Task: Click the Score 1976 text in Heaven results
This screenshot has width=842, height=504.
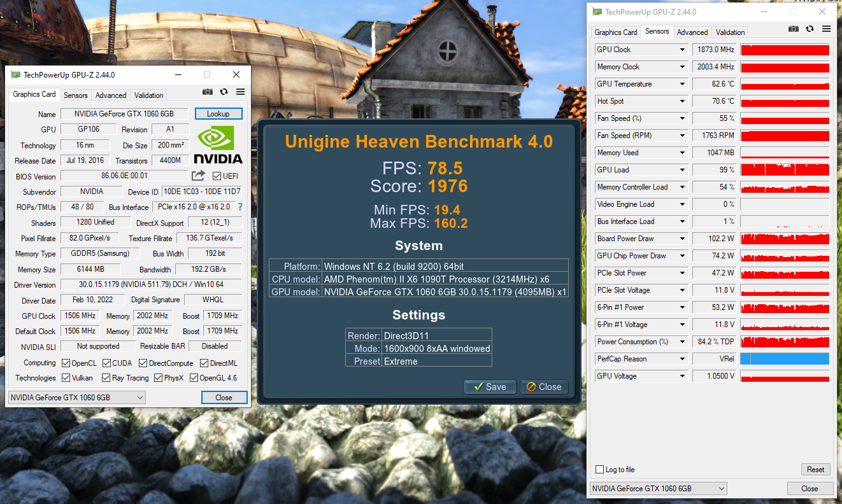Action: click(x=419, y=186)
